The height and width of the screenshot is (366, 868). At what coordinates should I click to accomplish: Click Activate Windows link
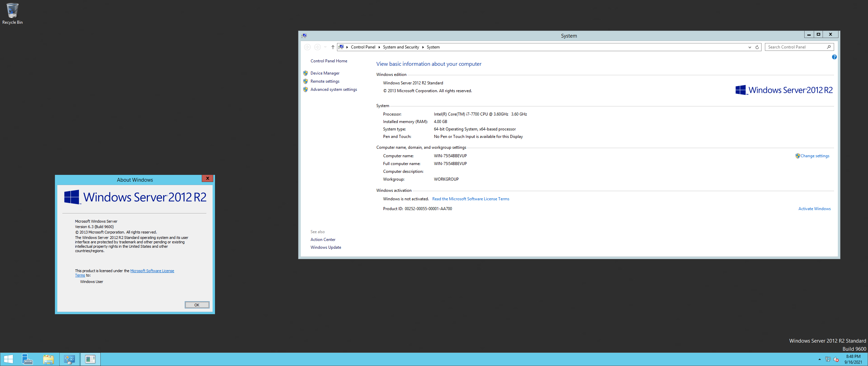pos(814,209)
